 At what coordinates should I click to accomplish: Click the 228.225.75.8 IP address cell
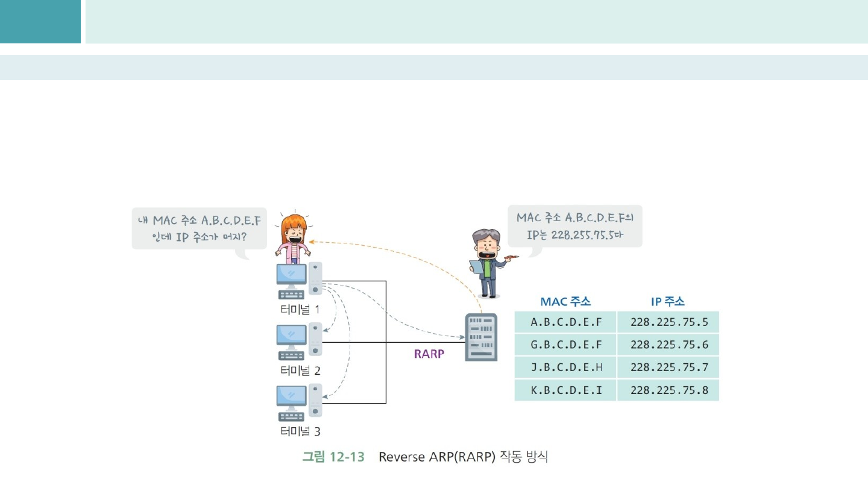pos(668,390)
